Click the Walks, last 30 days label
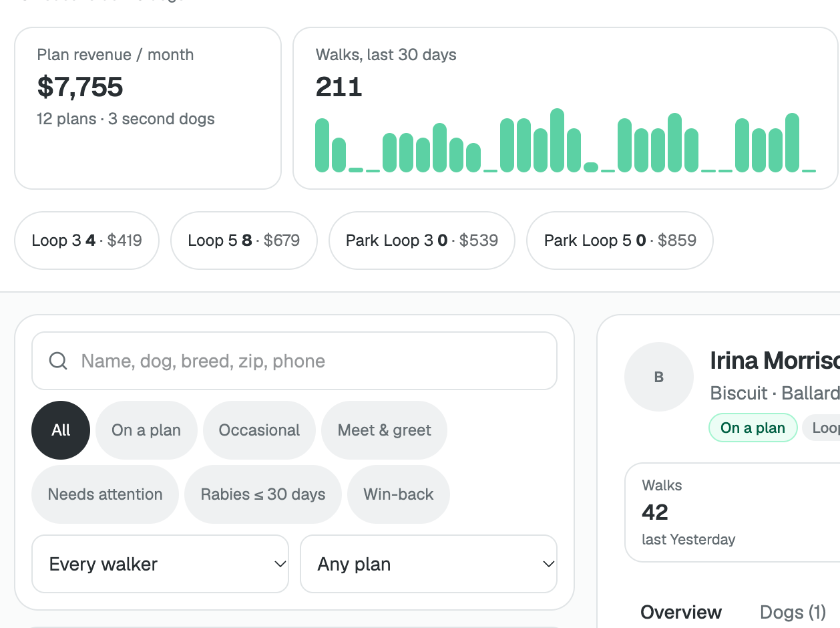840x628 pixels. click(x=386, y=55)
